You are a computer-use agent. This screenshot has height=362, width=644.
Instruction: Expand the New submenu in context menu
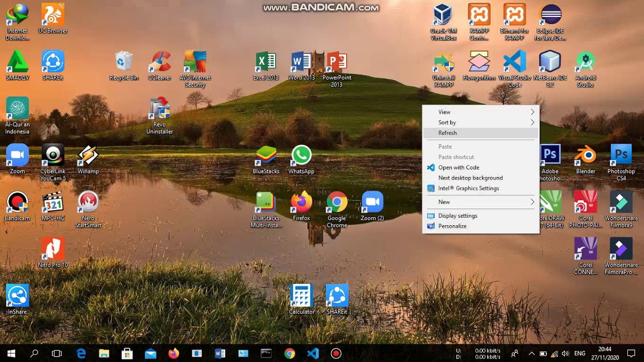point(480,202)
